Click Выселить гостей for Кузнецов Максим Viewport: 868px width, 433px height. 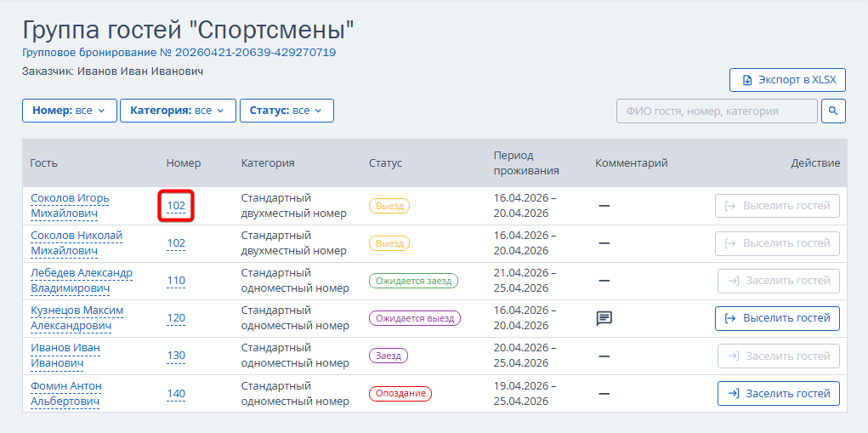pyautogui.click(x=777, y=318)
